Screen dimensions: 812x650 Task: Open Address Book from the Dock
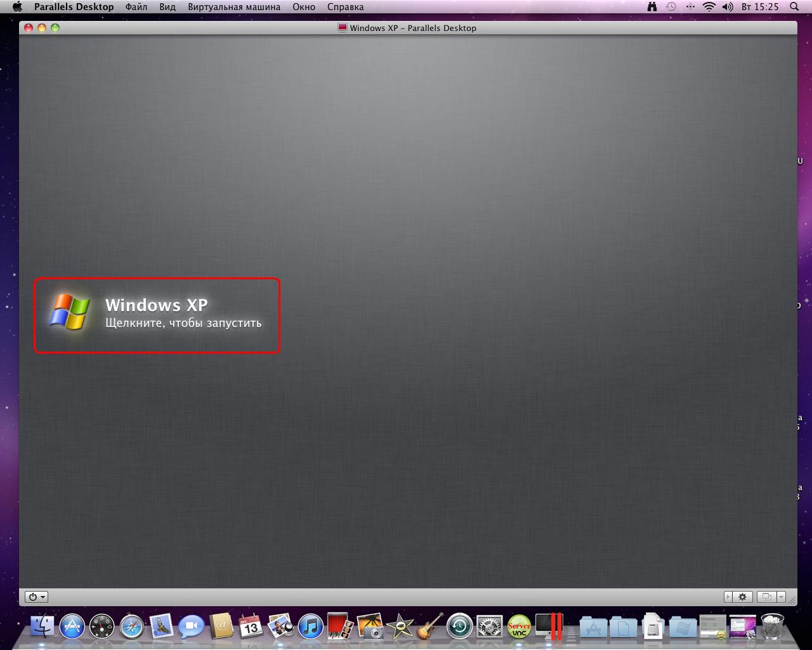[221, 626]
